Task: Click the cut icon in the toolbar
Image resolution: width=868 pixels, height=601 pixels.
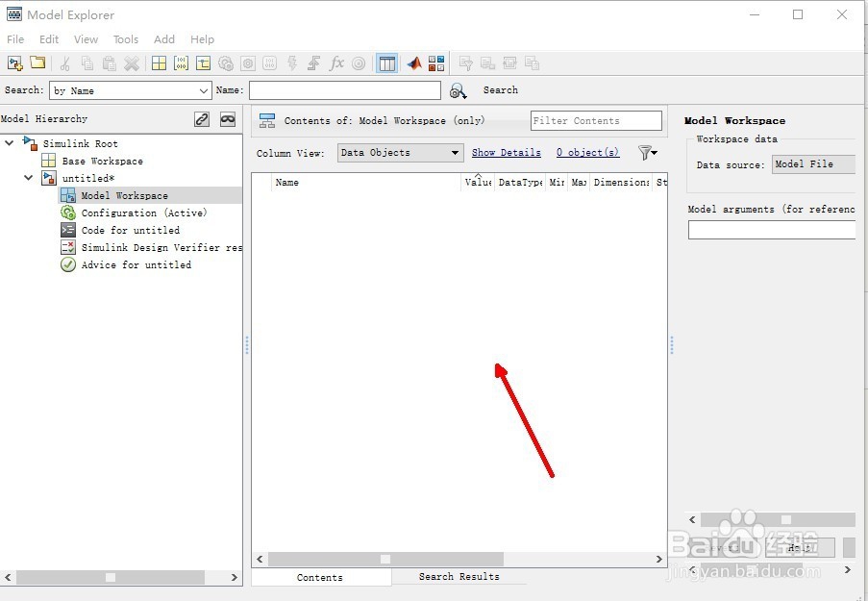Action: (x=64, y=63)
